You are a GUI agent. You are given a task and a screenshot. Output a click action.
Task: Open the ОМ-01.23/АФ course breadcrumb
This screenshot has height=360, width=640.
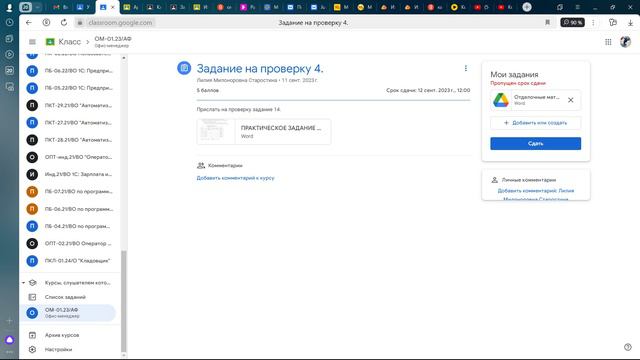click(x=113, y=42)
